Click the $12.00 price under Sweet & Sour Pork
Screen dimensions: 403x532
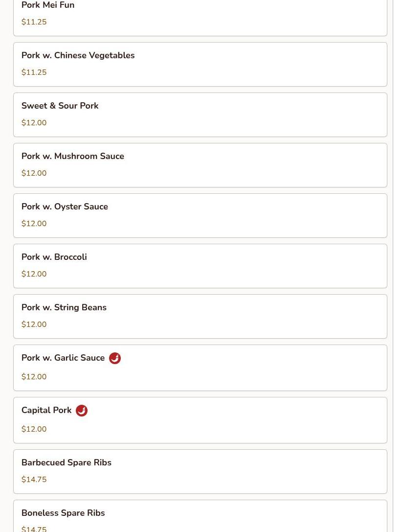34,122
